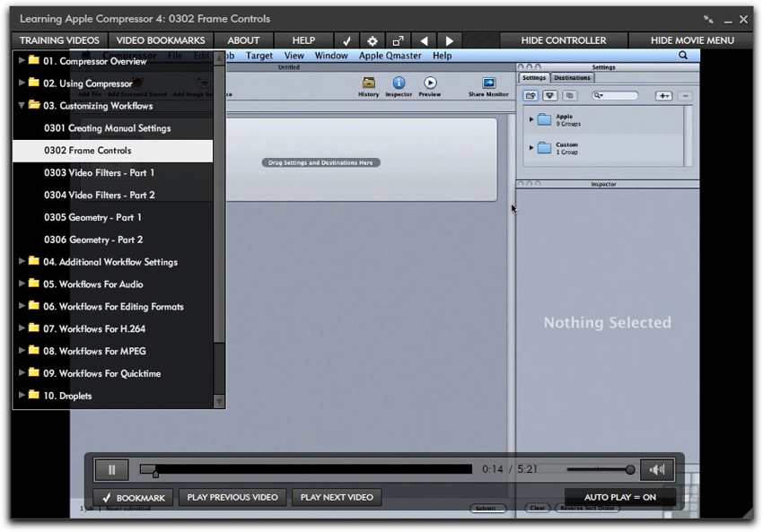Click the settings search field

(615, 96)
